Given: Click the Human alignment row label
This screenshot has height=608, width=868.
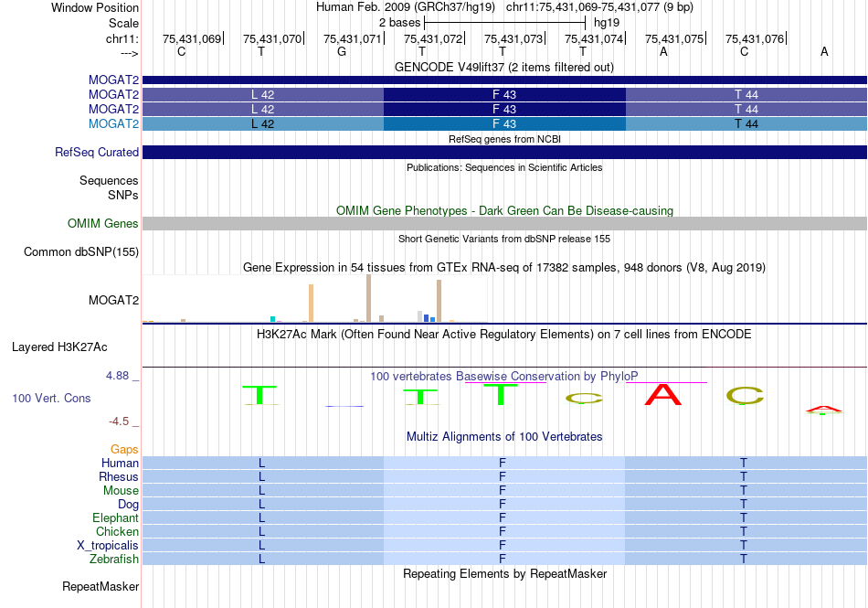Looking at the screenshot, I should click(120, 463).
